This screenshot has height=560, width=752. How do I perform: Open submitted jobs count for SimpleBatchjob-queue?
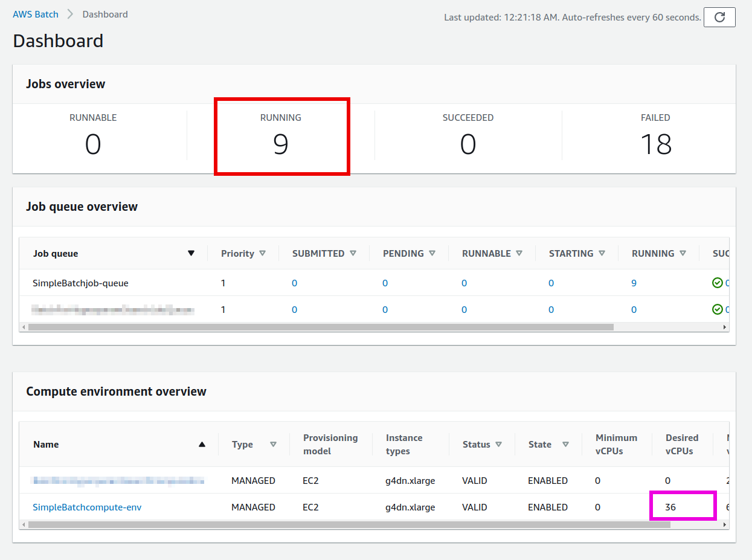click(x=294, y=283)
